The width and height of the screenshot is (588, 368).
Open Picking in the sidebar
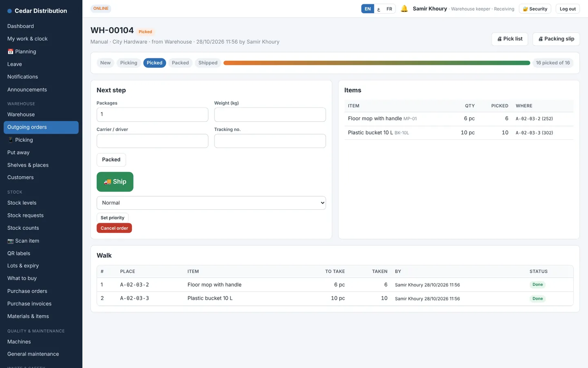tap(41, 140)
